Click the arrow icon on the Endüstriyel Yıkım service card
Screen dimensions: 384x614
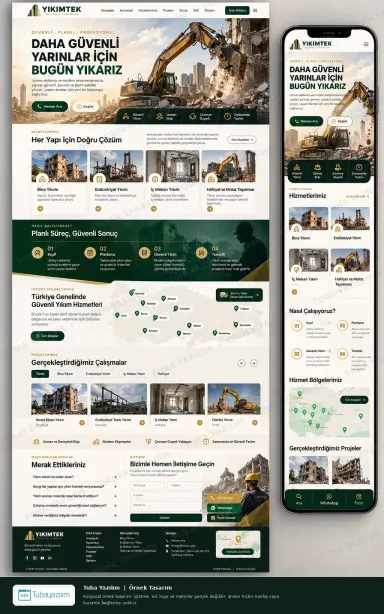click(98, 209)
